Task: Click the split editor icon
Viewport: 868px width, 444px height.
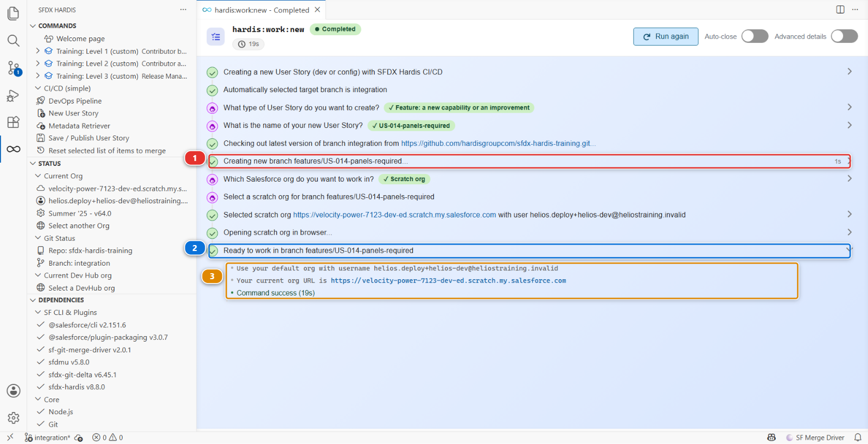Action: [x=840, y=9]
